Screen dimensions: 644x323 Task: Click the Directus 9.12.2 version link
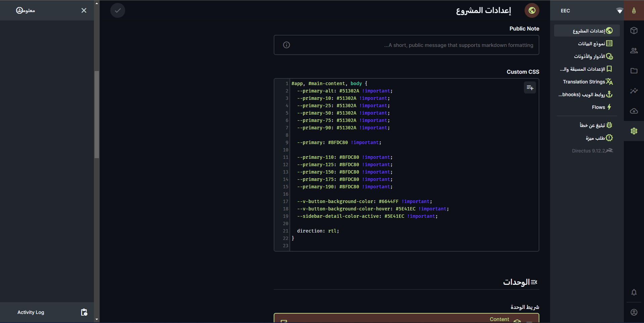tap(587, 151)
